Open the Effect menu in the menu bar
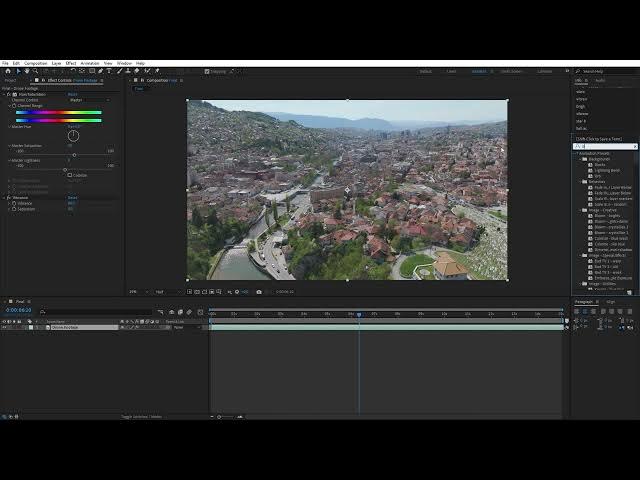The image size is (640, 480). pos(71,63)
